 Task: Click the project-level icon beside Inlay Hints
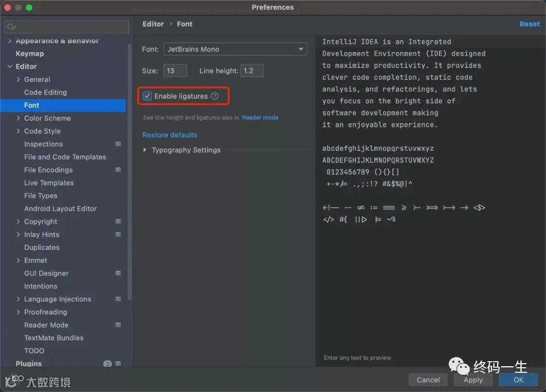pyautogui.click(x=118, y=234)
